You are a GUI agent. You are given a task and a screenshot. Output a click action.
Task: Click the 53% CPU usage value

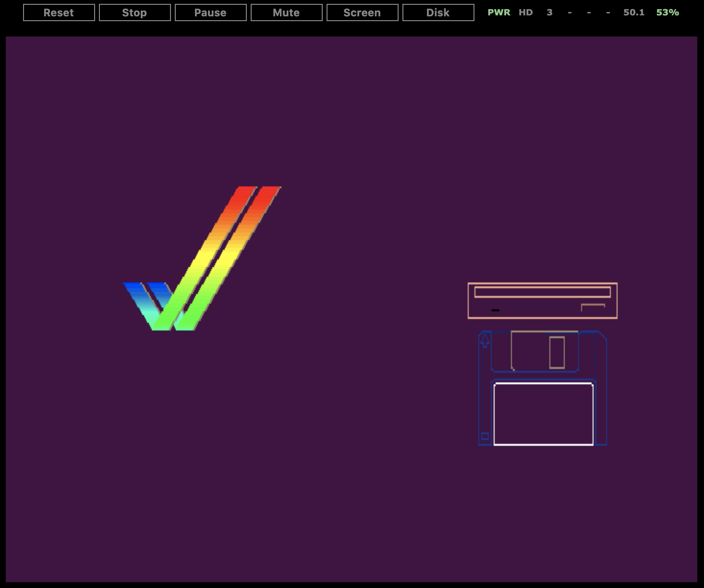pos(668,12)
